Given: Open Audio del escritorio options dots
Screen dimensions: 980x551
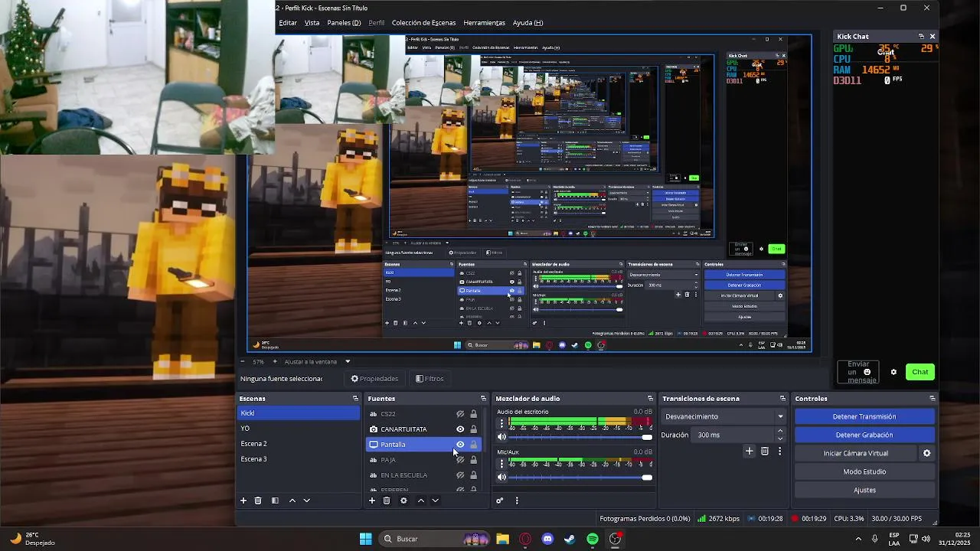Looking at the screenshot, I should tap(501, 423).
